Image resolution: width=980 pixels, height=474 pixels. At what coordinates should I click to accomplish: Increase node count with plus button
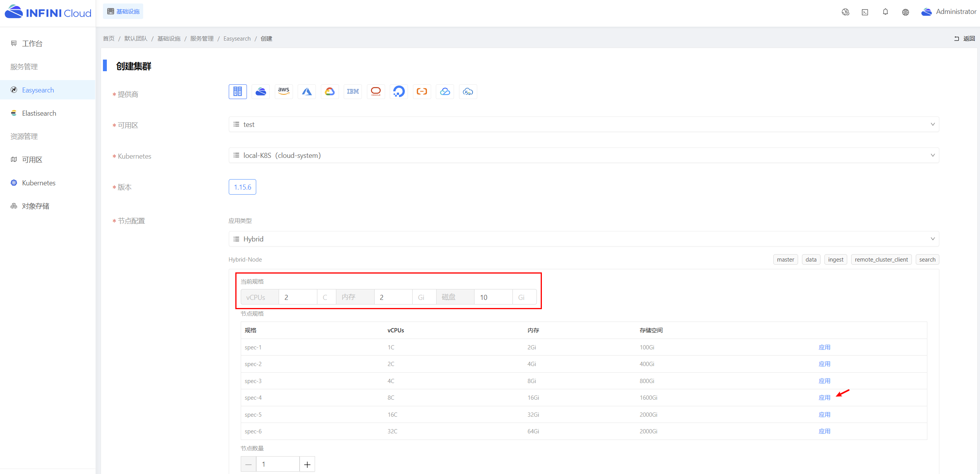[307, 464]
